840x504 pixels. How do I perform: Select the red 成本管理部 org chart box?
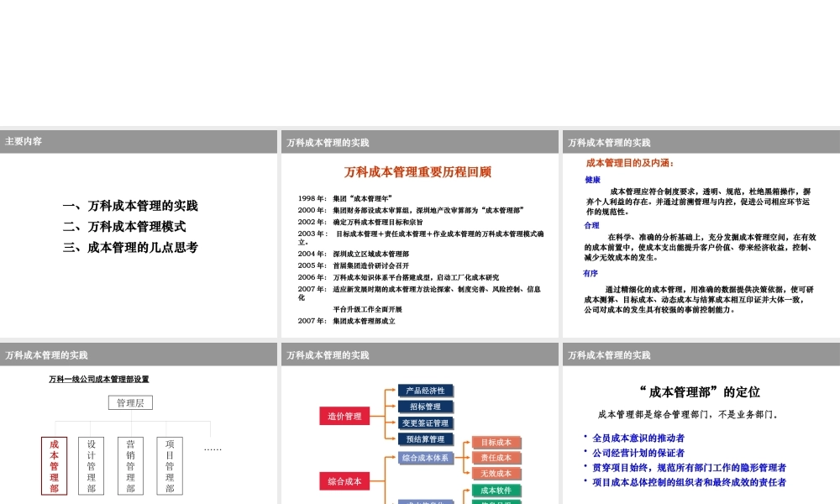54,466
